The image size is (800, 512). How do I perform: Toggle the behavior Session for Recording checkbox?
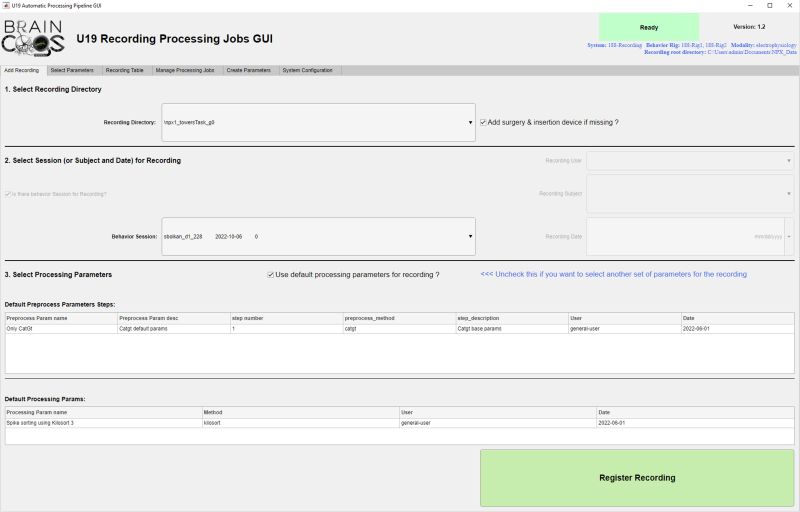pos(8,194)
